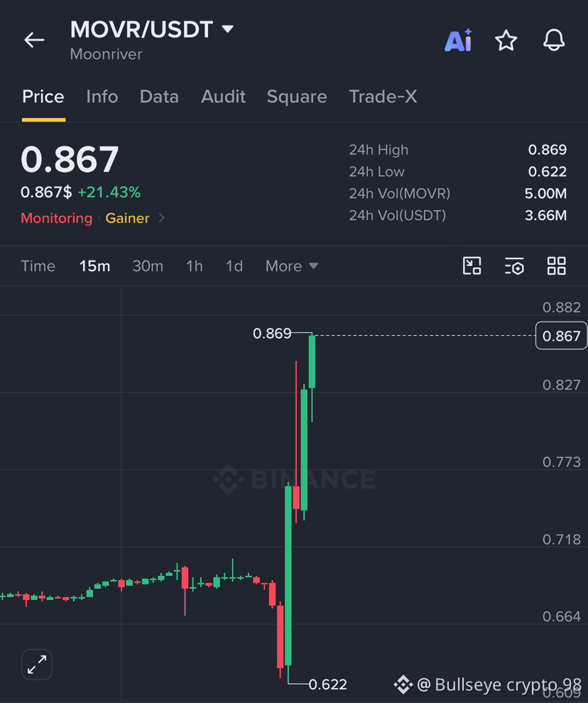
Task: Open the Data tab
Action: click(159, 97)
